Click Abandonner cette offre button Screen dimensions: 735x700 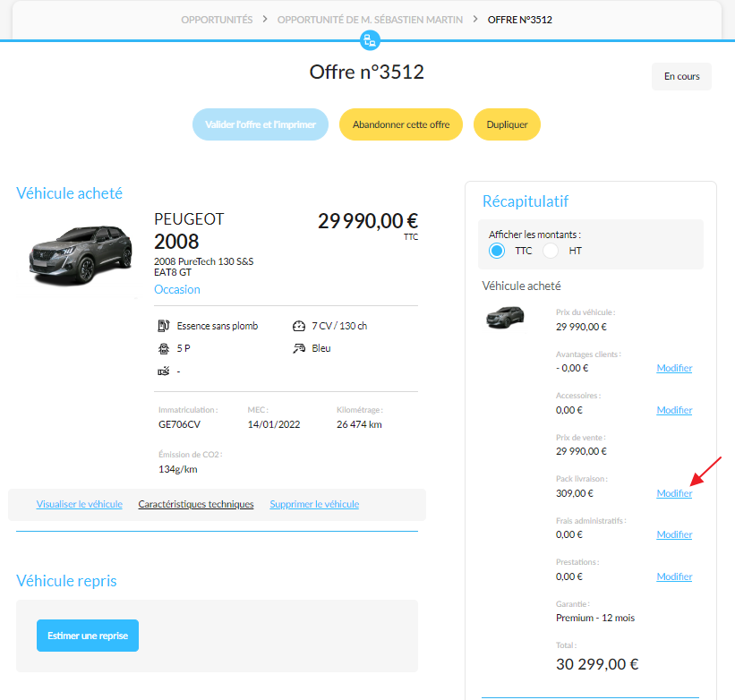click(x=401, y=124)
